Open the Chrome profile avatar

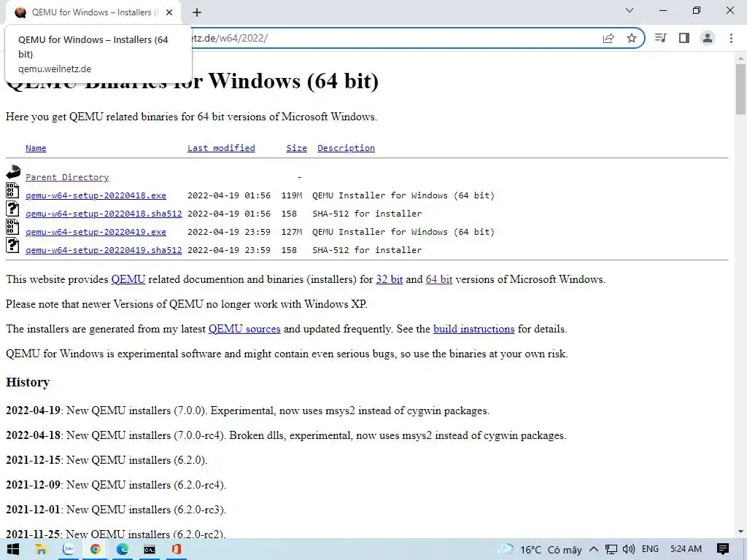click(x=708, y=38)
